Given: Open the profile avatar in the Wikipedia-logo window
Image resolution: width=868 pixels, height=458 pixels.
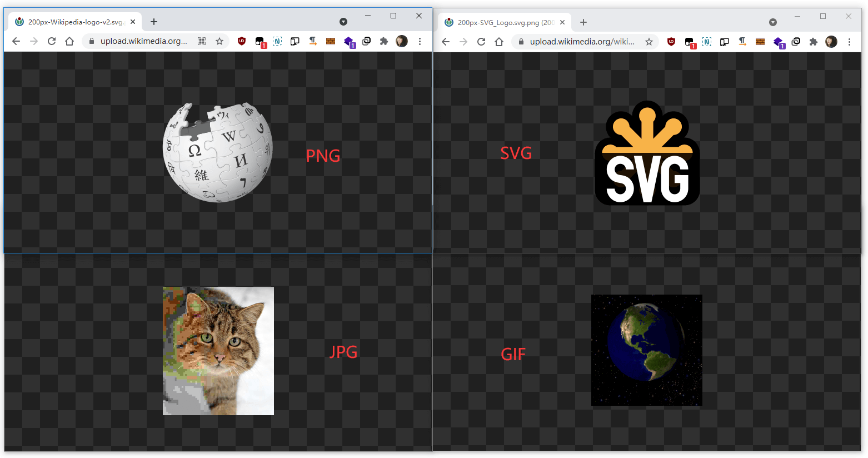Looking at the screenshot, I should 402,41.
